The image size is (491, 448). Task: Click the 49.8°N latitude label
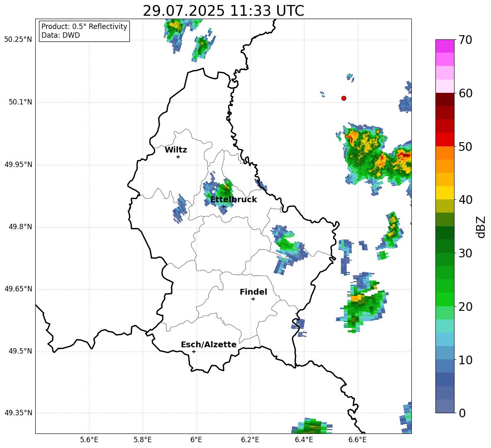click(20, 227)
